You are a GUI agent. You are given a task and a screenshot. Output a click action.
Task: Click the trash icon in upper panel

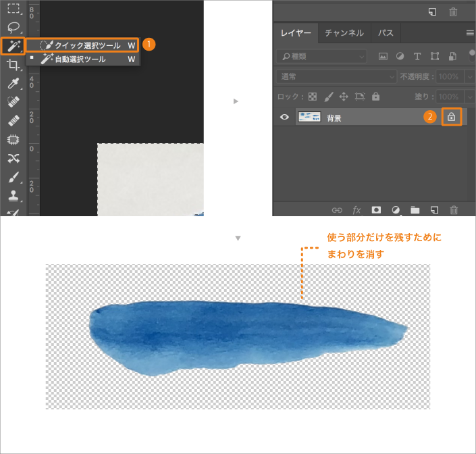(x=453, y=12)
